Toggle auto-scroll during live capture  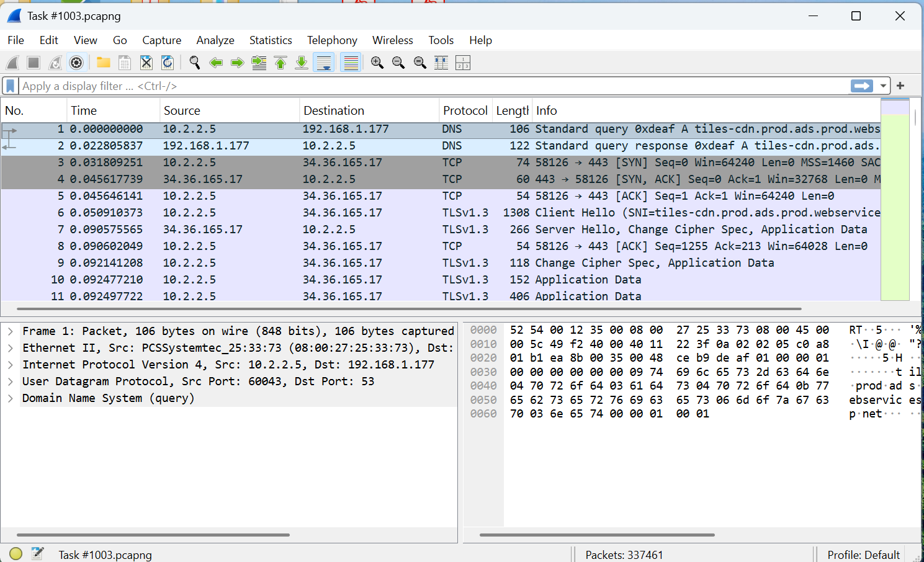click(324, 62)
